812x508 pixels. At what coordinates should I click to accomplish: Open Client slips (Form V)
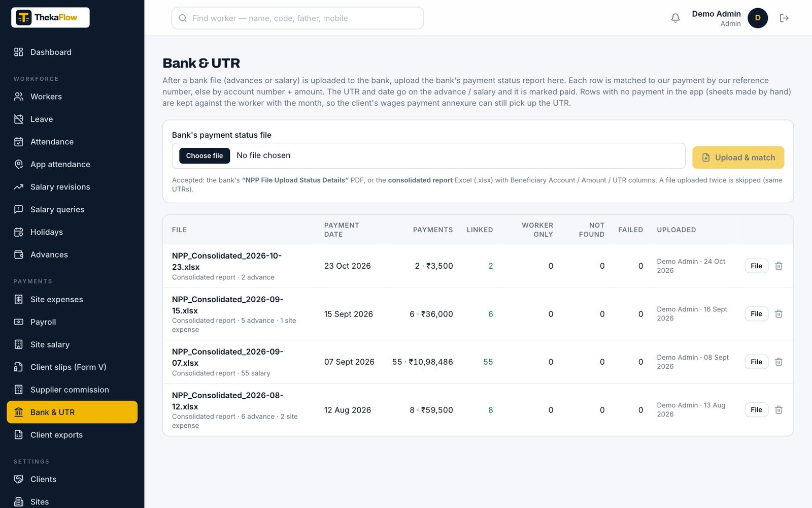pos(72,367)
